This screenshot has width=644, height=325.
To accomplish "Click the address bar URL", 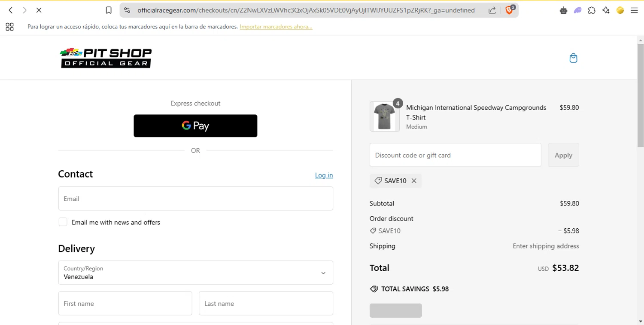I will [306, 10].
